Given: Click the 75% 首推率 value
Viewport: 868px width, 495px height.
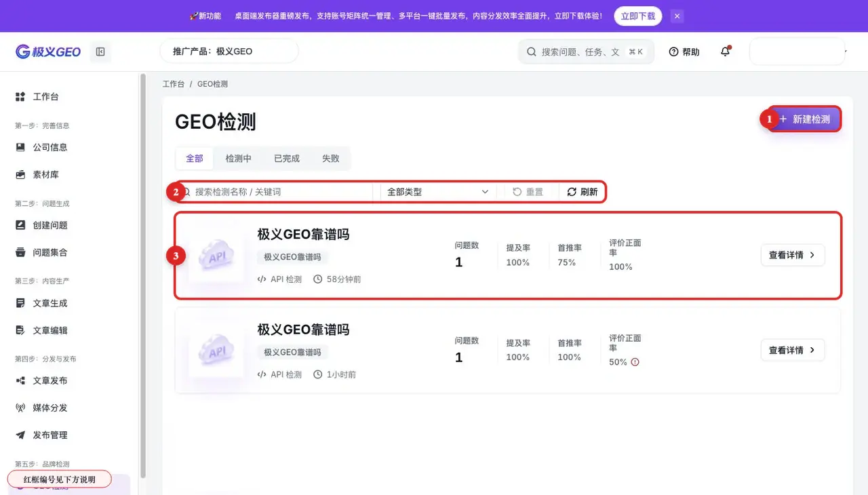Looking at the screenshot, I should click(567, 262).
